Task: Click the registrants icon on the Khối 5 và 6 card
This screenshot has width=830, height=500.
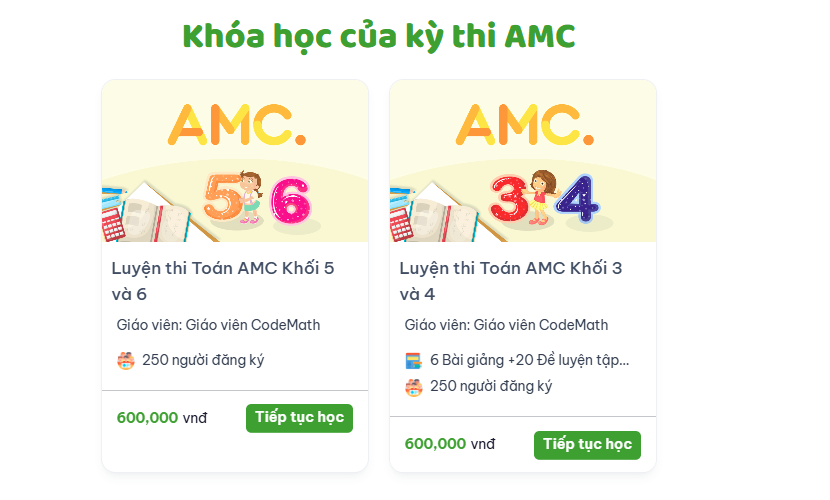Action: [x=125, y=361]
